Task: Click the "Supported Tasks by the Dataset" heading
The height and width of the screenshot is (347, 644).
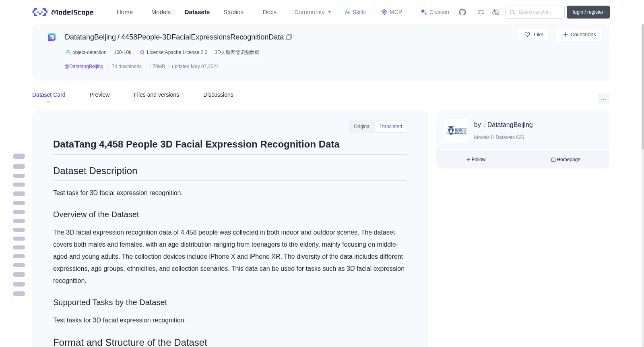Action: (x=110, y=303)
